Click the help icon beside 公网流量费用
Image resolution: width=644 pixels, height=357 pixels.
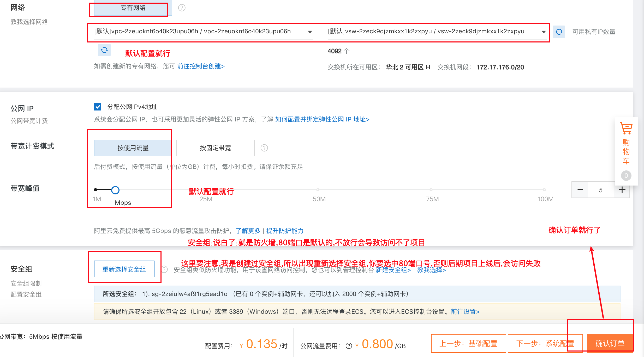[349, 346]
